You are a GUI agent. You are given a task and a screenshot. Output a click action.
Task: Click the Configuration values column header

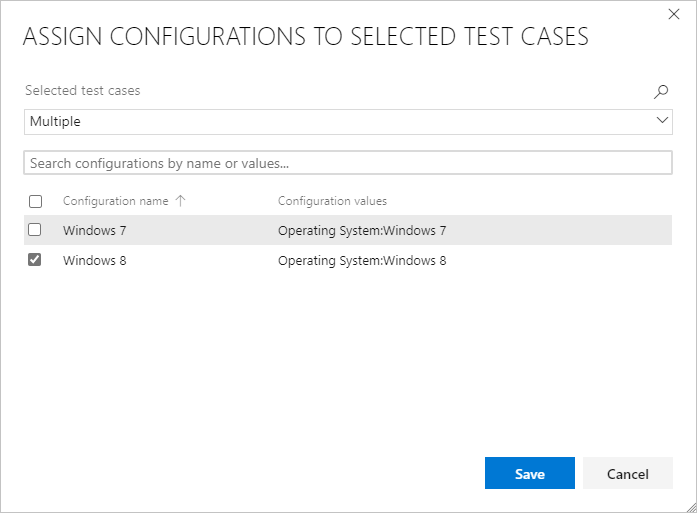click(x=332, y=201)
